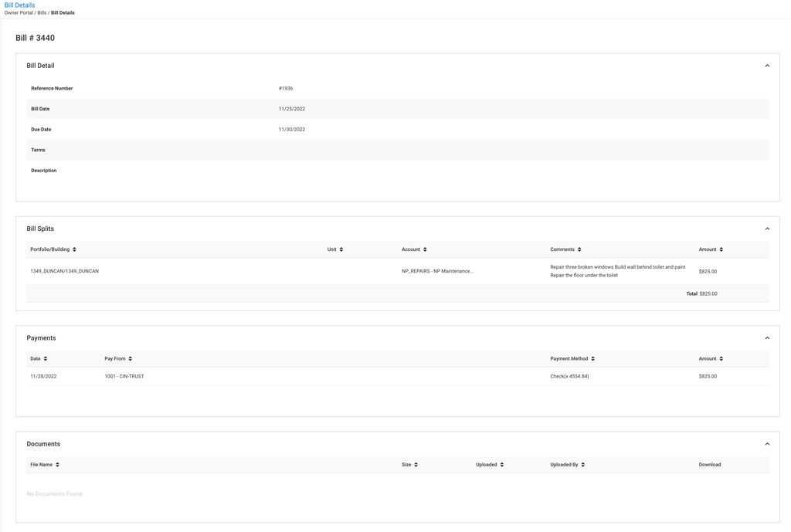Open Bills breadcrumb link

click(42, 13)
